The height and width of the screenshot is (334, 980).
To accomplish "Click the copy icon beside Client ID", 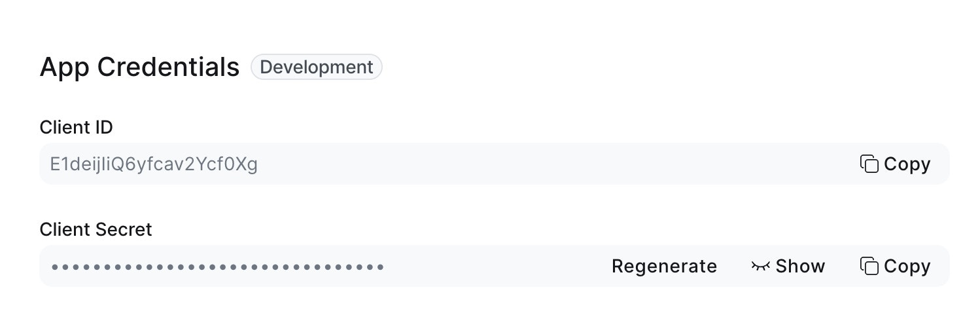I will click(869, 164).
